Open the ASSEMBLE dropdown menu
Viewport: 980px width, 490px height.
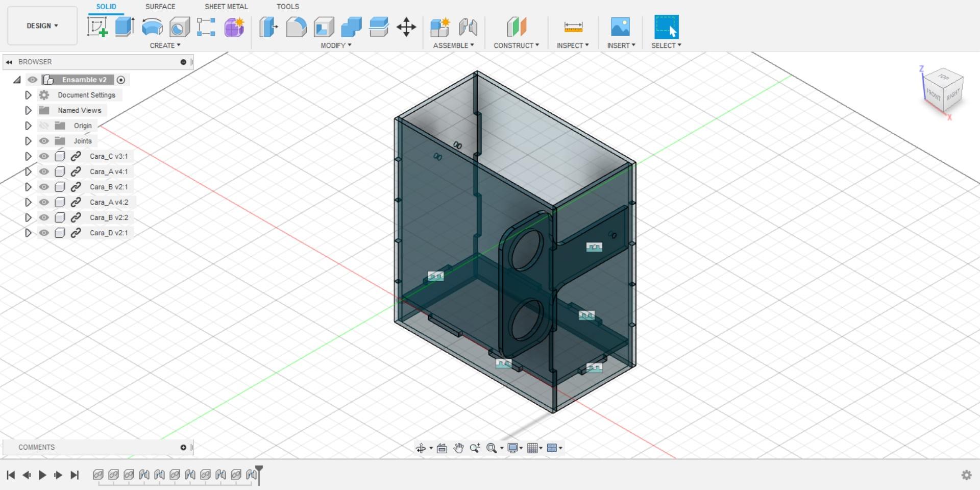[453, 45]
